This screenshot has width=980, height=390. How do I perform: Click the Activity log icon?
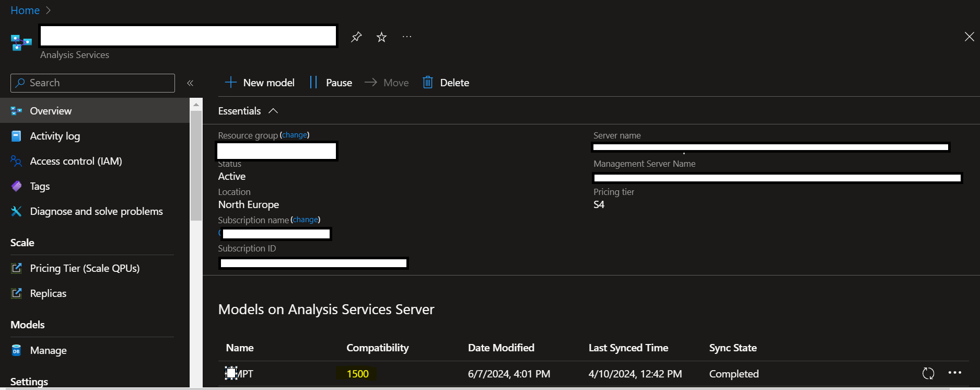tap(16, 136)
